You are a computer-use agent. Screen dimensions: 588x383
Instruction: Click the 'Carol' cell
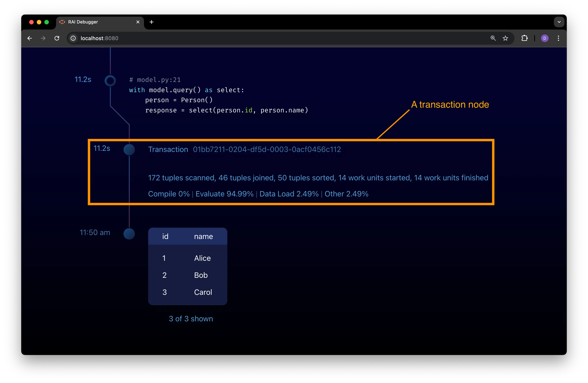203,292
